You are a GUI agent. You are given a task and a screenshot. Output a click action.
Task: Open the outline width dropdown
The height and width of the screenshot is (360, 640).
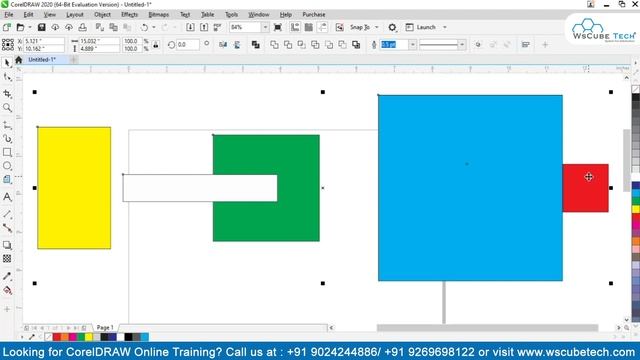coord(413,44)
